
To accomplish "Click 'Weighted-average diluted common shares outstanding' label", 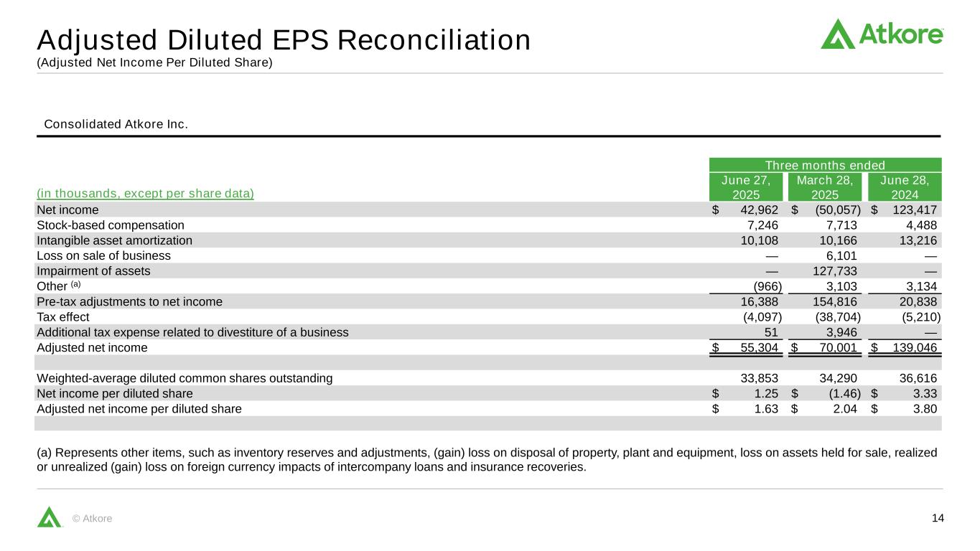I will (185, 378).
